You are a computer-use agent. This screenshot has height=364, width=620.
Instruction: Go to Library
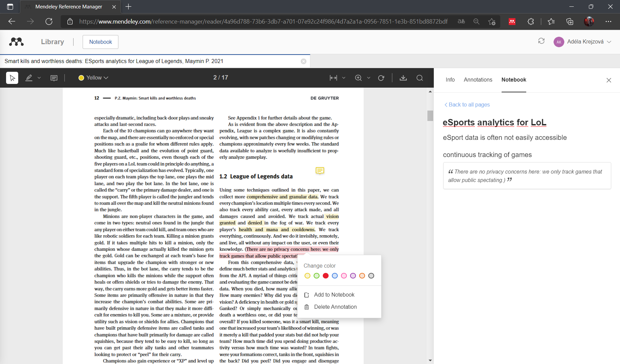click(x=52, y=42)
